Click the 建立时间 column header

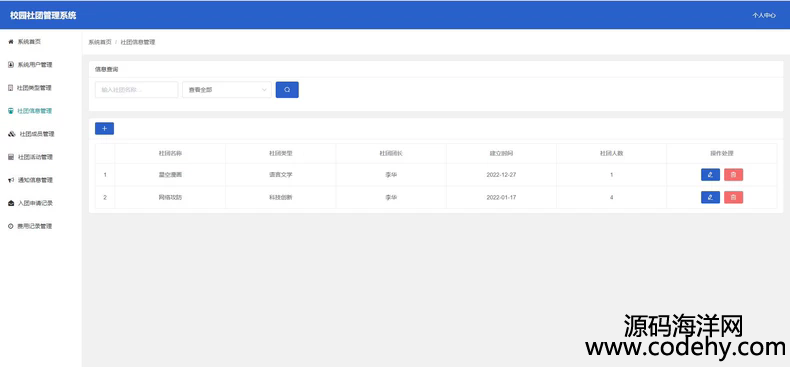(501, 153)
